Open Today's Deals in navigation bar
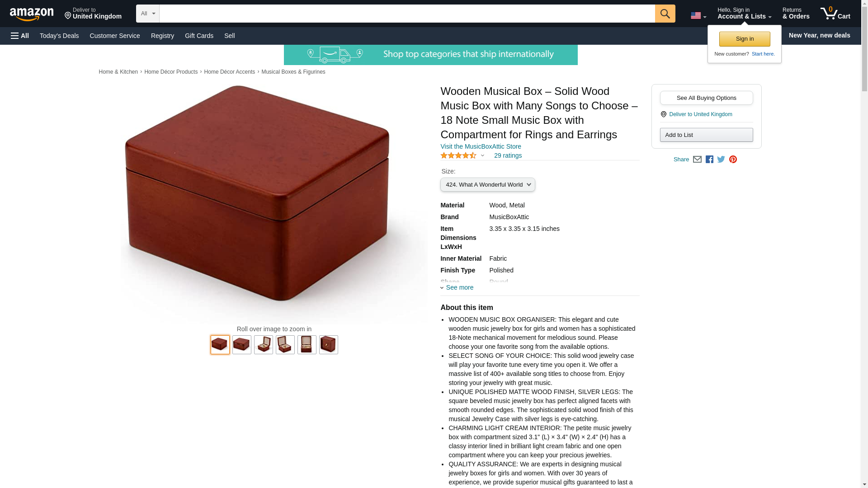This screenshot has height=488, width=868. [59, 36]
